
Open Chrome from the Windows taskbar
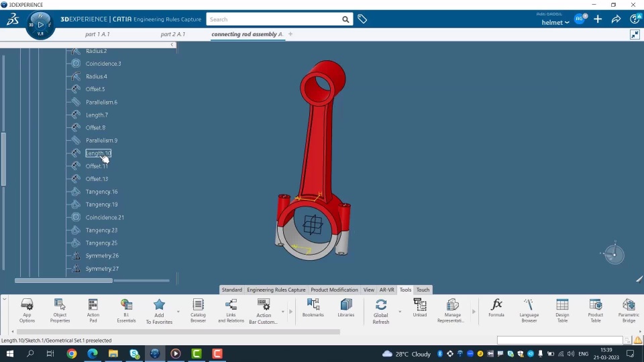72,353
